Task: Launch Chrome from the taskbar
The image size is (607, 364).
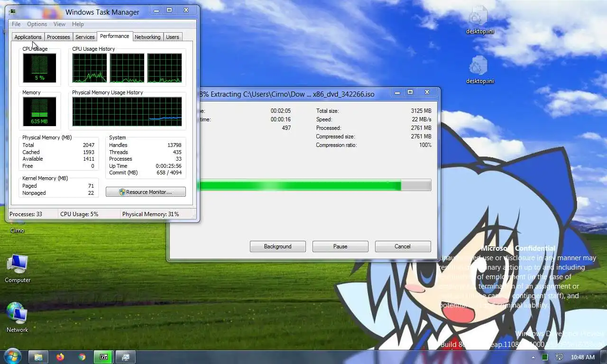Action: tap(82, 357)
